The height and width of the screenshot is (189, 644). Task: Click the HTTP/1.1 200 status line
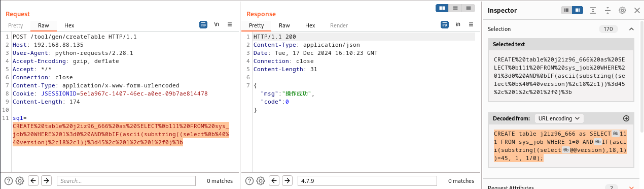(274, 37)
